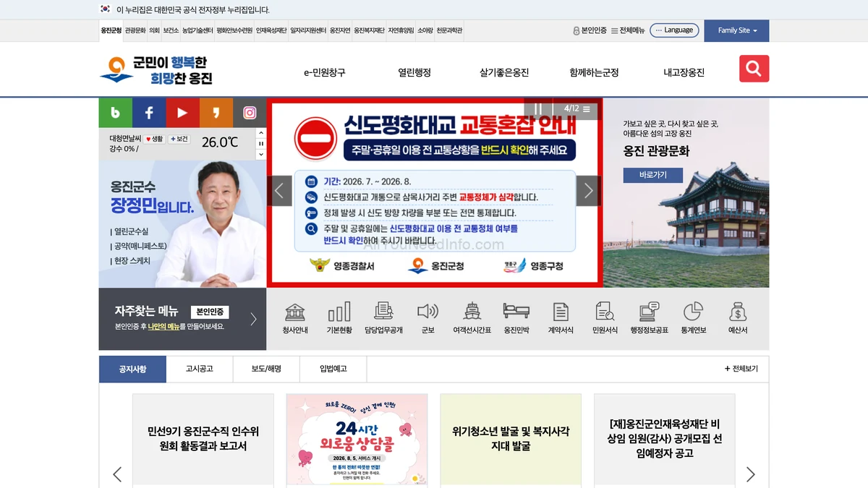This screenshot has height=488, width=868.
Task: Open 청사안내 building icon shortcut
Action: (295, 319)
